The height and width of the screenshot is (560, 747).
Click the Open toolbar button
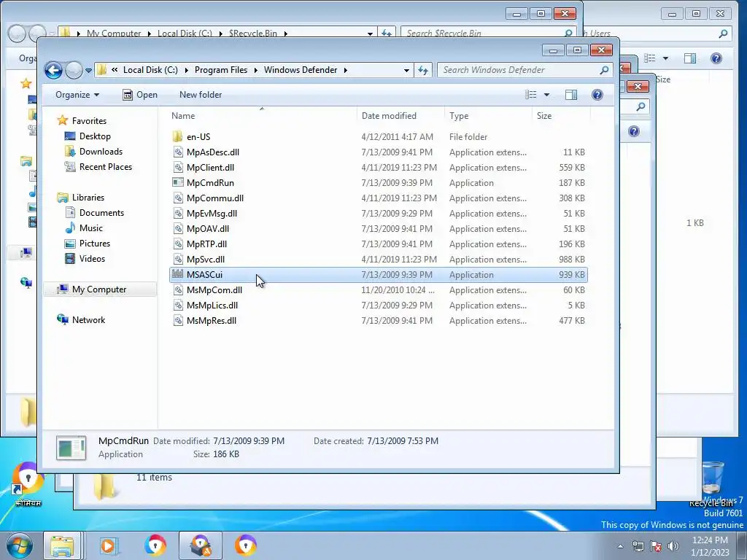click(140, 95)
